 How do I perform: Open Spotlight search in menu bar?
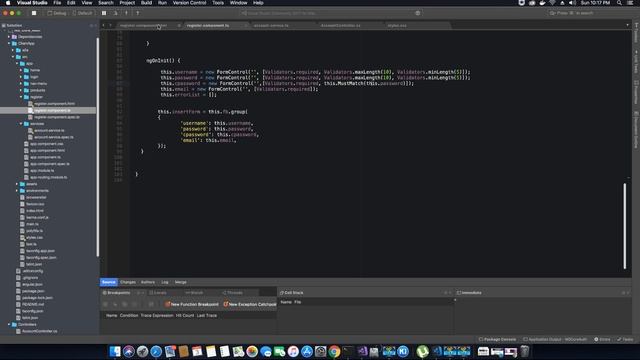click(619, 3)
